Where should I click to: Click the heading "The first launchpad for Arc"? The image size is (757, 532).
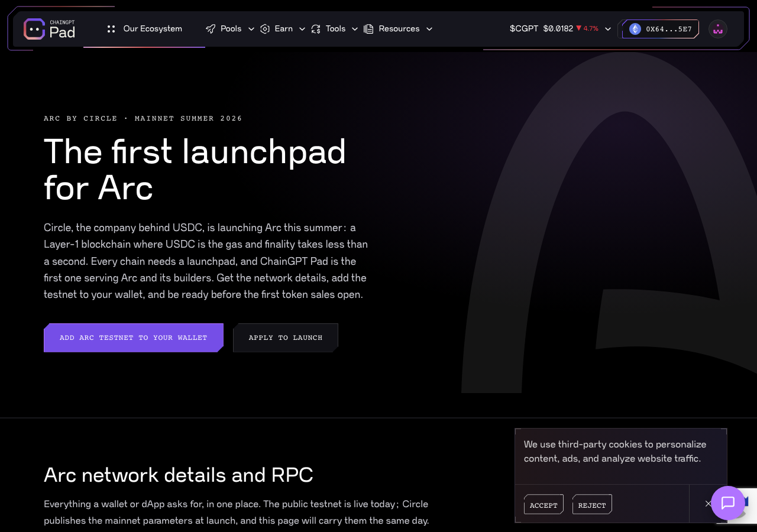click(195, 170)
